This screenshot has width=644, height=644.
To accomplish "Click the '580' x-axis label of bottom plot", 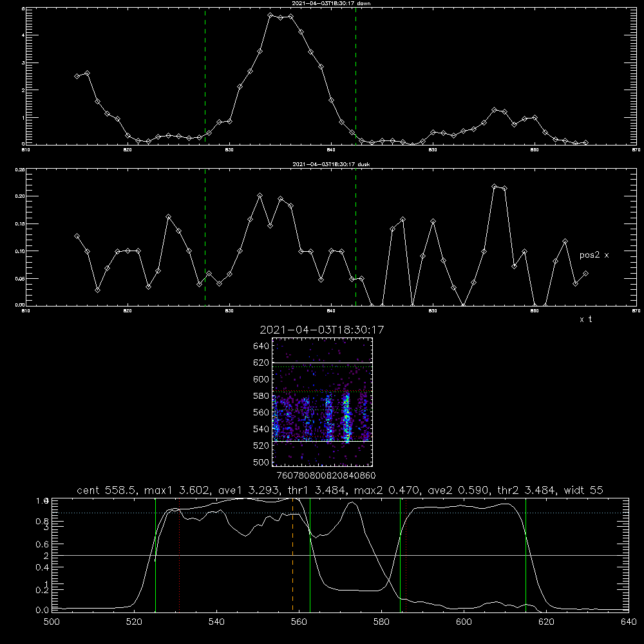I will click(381, 622).
